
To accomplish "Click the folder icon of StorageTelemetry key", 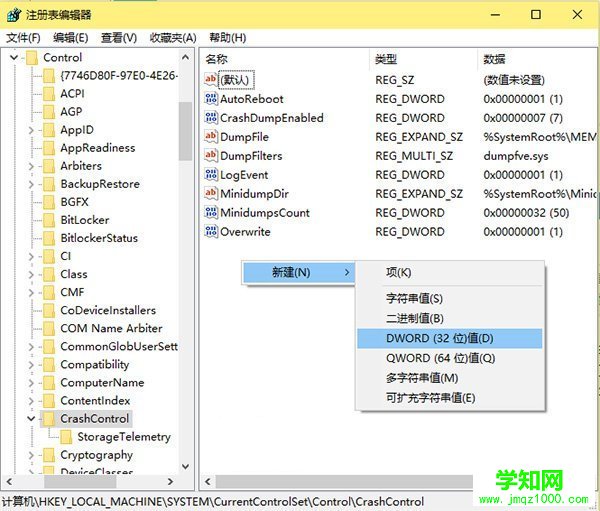I will coord(66,437).
